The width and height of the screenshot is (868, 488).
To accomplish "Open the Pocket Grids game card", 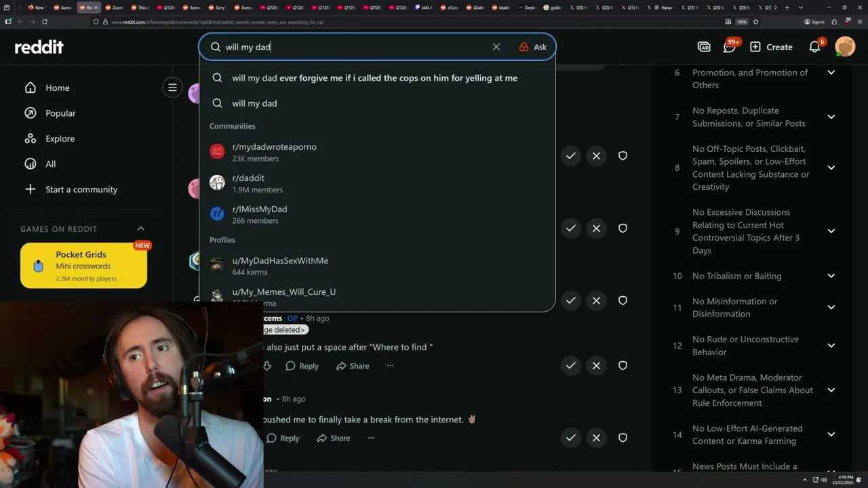I will click(x=83, y=266).
